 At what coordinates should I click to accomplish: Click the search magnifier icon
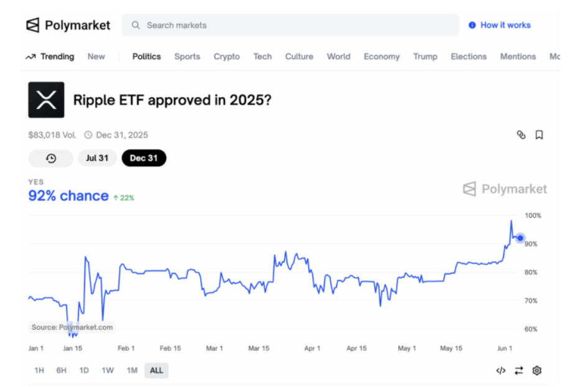coord(136,25)
